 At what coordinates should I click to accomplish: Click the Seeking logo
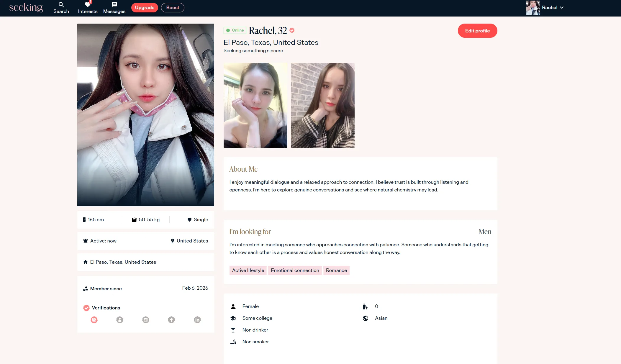[x=26, y=8]
